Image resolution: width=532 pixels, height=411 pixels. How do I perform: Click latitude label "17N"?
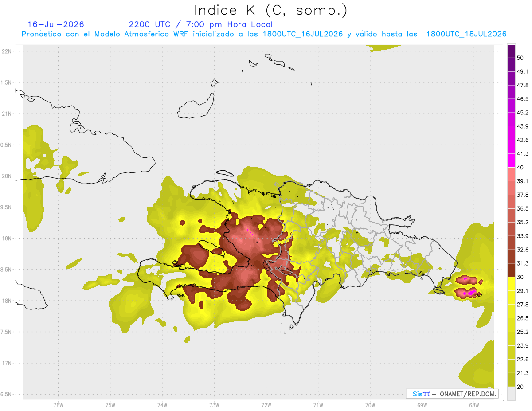coord(7,363)
